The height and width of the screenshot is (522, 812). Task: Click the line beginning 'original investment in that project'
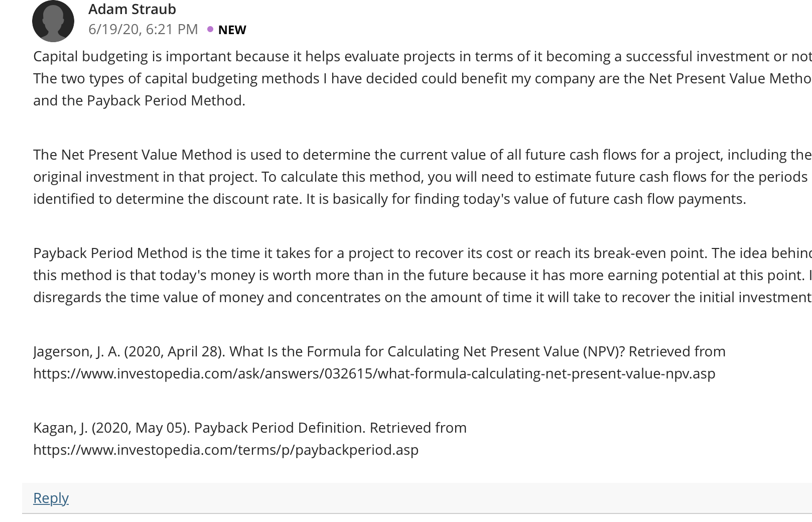point(421,177)
